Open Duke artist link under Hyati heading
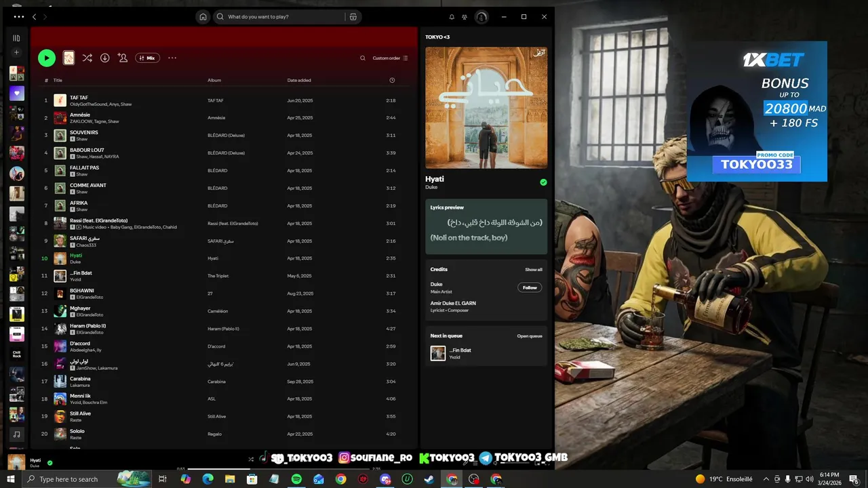 [431, 187]
